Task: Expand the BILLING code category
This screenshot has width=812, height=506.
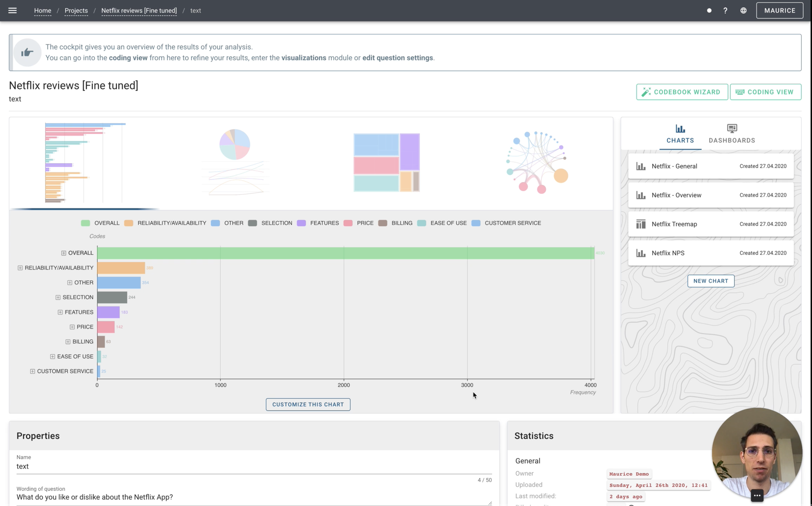Action: (68, 342)
